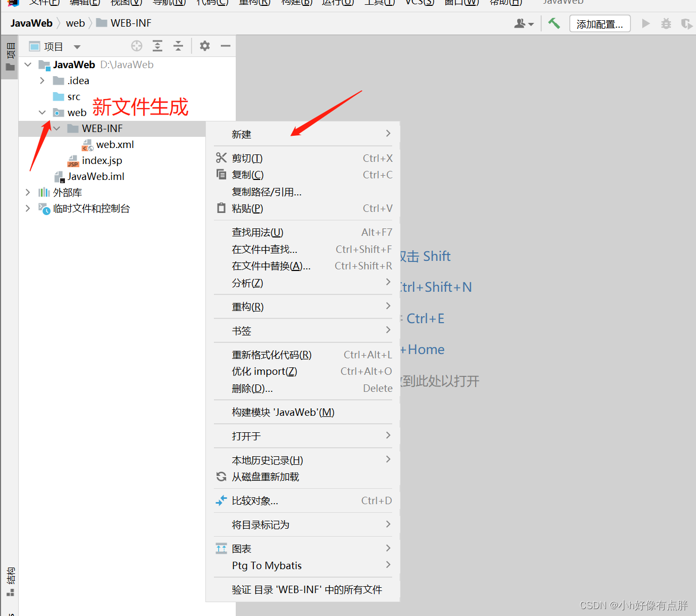Click the select-opened-file target icon
The width and height of the screenshot is (696, 616).
(136, 46)
